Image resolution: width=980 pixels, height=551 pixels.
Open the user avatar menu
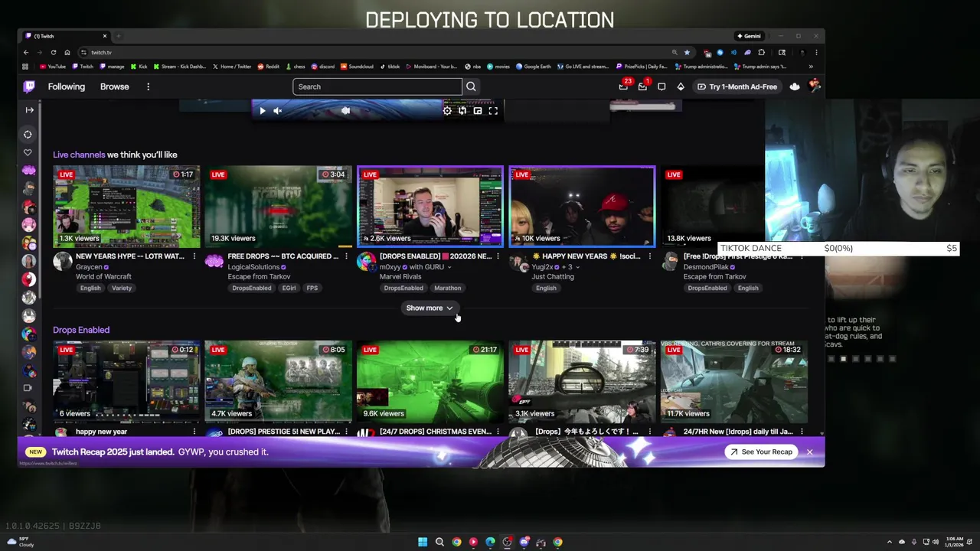pos(814,86)
